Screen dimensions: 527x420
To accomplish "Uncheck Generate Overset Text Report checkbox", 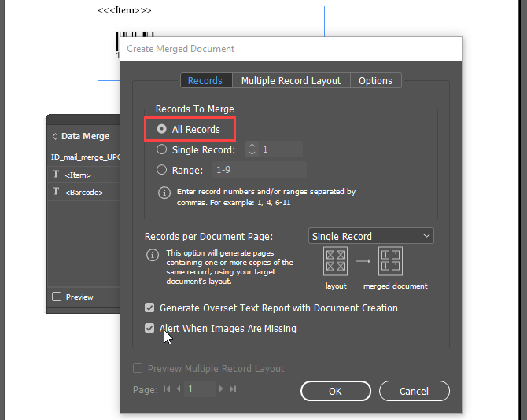I will tap(149, 308).
